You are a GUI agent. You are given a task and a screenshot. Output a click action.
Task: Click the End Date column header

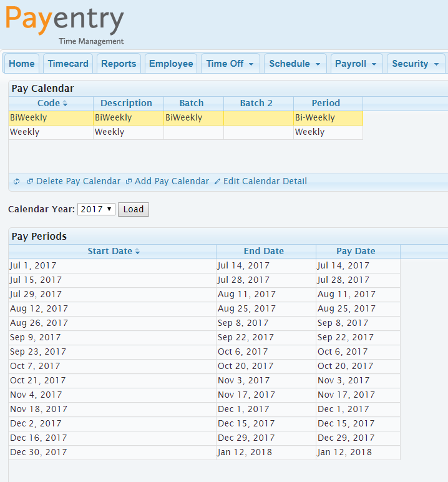264,251
